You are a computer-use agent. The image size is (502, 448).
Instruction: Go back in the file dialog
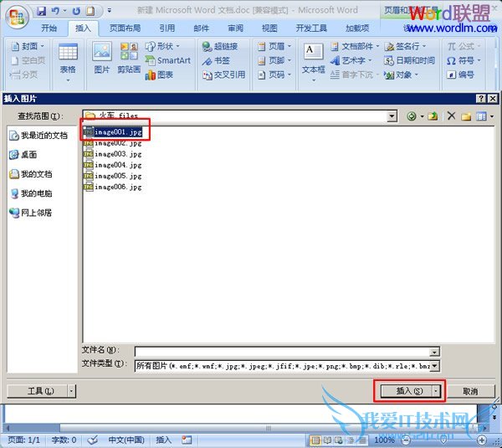[x=412, y=116]
